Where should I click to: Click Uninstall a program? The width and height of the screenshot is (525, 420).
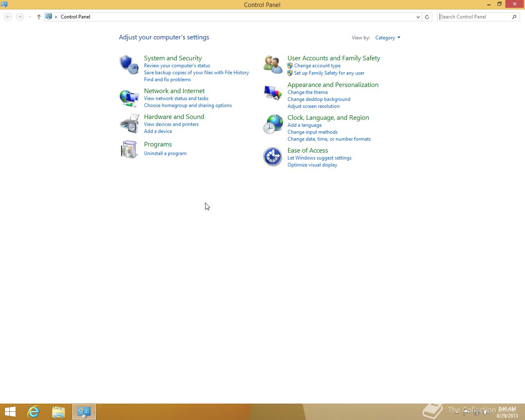pos(165,153)
